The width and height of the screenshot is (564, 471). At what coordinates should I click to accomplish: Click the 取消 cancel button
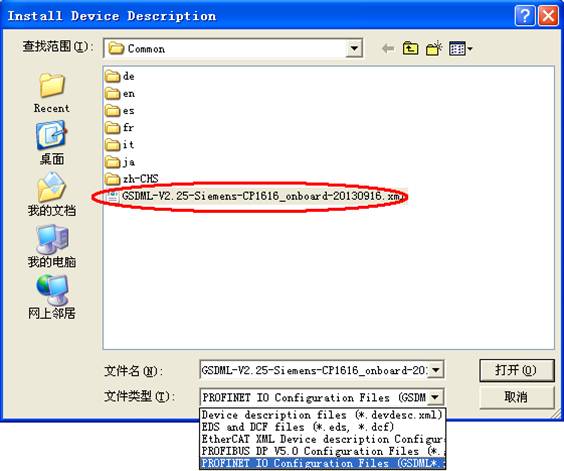pyautogui.click(x=516, y=397)
